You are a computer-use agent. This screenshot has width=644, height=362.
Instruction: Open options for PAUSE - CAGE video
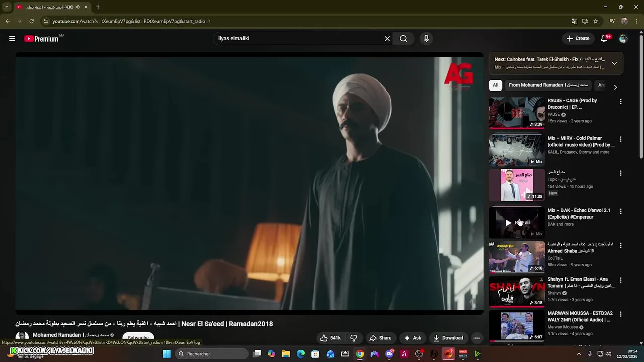point(621,101)
